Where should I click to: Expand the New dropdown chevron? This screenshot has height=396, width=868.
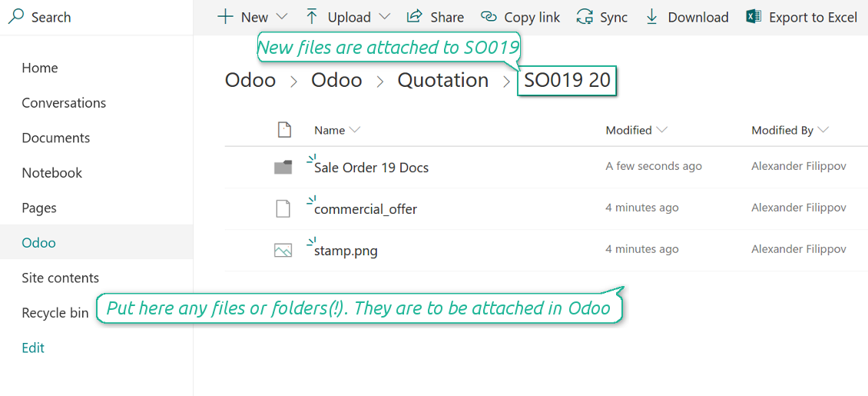281,16
